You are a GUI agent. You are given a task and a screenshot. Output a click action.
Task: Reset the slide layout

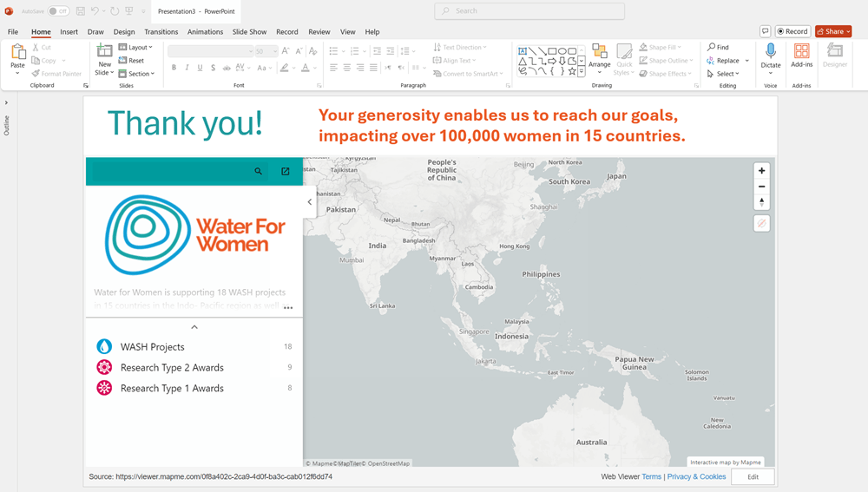pyautogui.click(x=131, y=61)
